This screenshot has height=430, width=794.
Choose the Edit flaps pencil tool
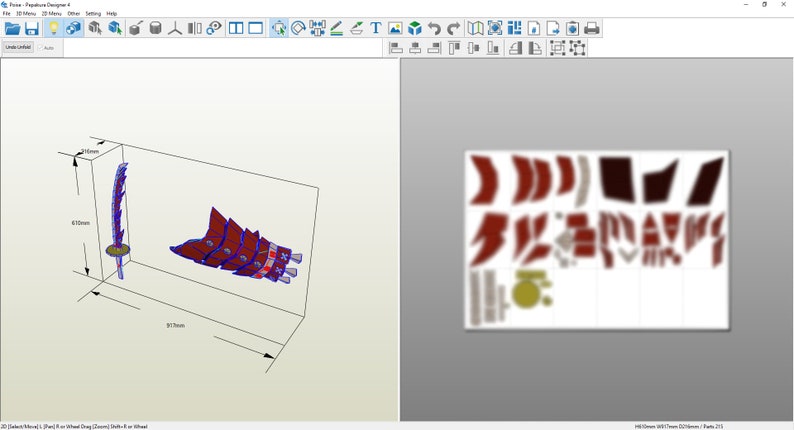click(x=337, y=28)
